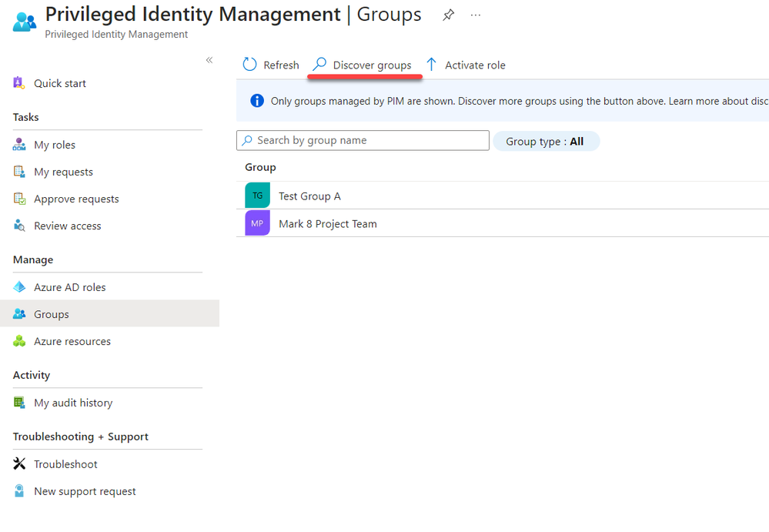Click the Azure AD roles diamond icon
Screen dimensions: 769x532
[x=19, y=287]
